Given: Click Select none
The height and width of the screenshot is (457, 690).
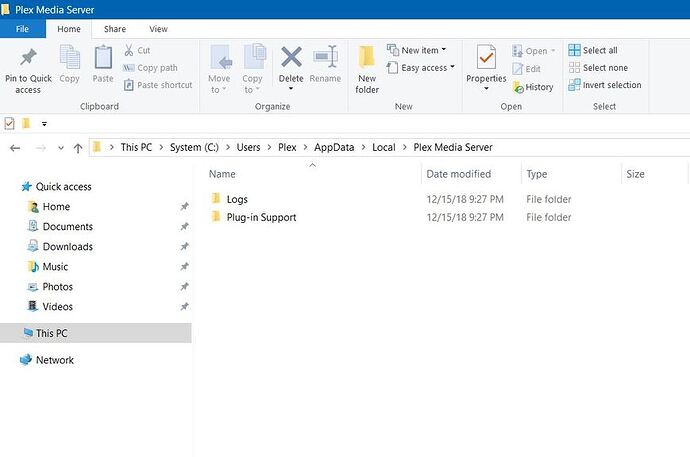Looking at the screenshot, I should coord(598,68).
